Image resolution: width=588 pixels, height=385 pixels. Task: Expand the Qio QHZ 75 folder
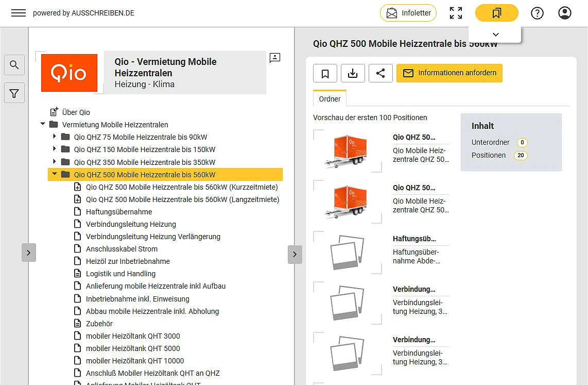point(55,137)
